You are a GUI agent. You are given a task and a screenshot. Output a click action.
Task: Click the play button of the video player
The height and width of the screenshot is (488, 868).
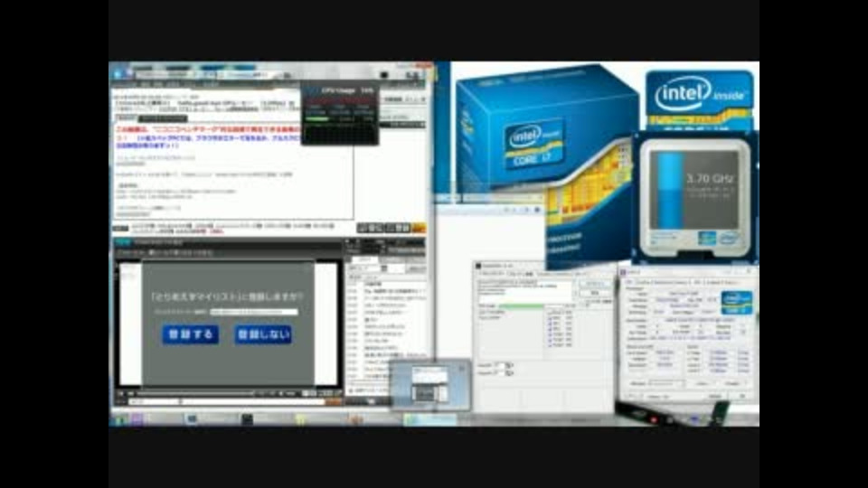coord(122,393)
